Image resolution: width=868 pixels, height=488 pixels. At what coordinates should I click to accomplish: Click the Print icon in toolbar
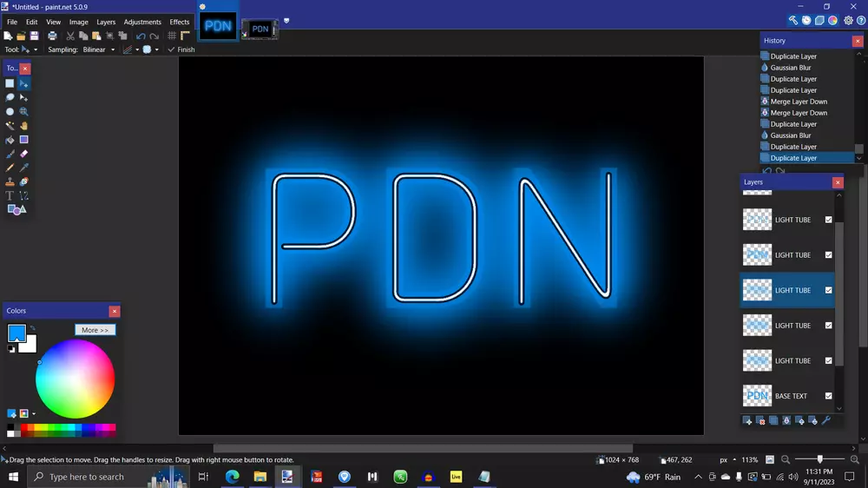(x=52, y=36)
